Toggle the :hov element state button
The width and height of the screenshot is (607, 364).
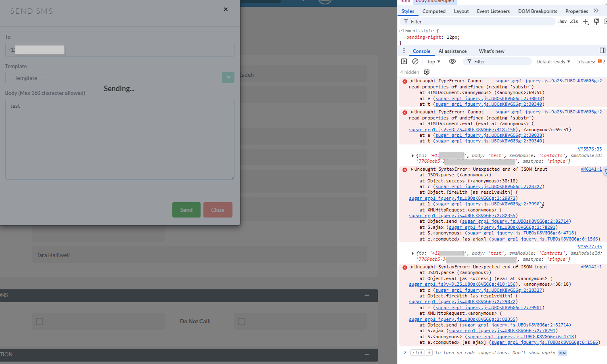pos(562,21)
